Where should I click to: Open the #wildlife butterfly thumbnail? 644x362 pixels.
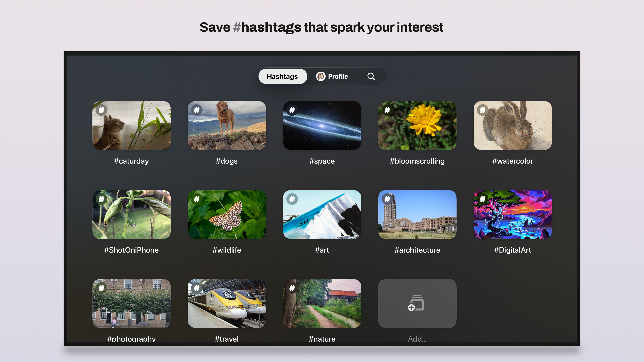(227, 214)
